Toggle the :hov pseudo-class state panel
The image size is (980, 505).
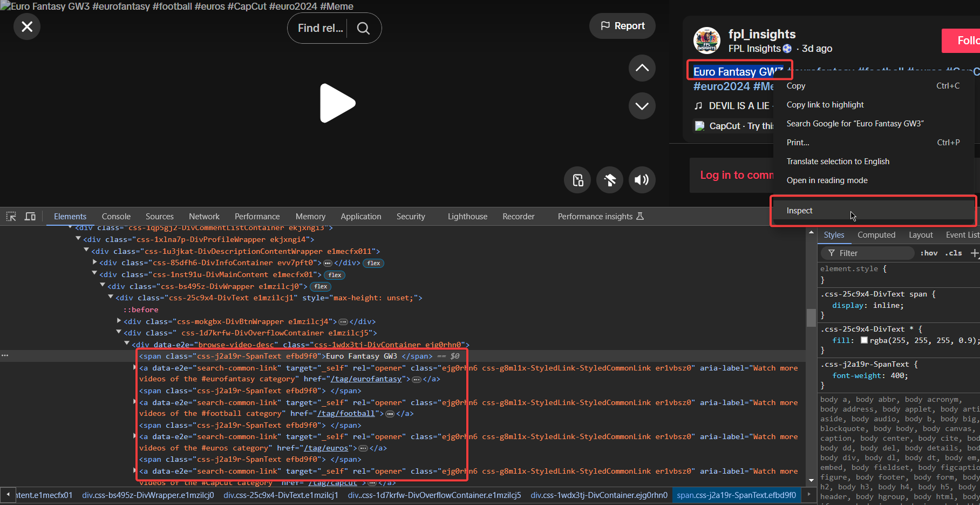pos(929,253)
